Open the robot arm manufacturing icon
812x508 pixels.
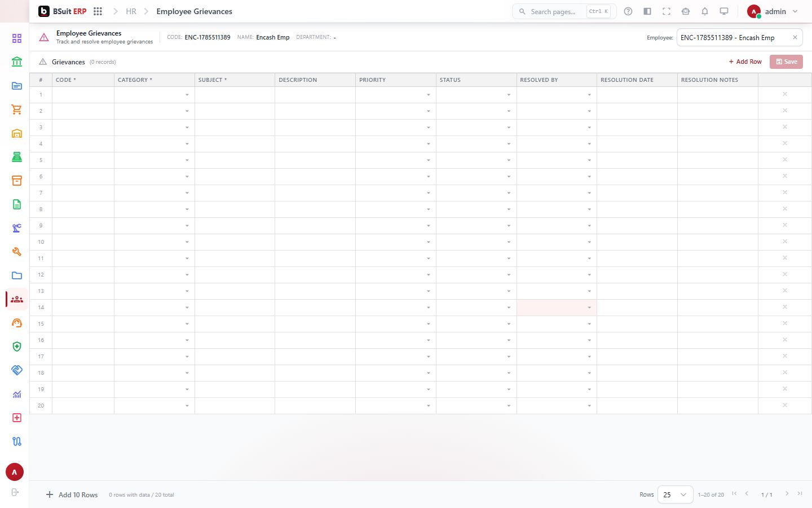pos(17,228)
